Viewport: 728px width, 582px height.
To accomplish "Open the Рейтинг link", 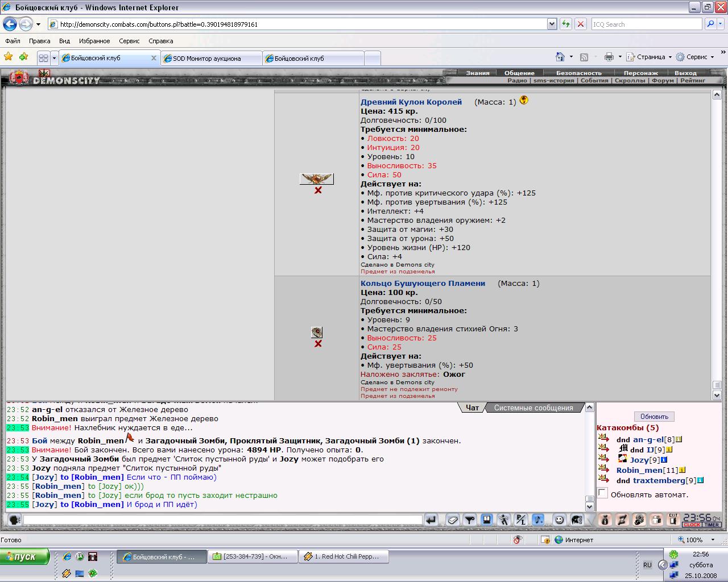I will tap(693, 81).
